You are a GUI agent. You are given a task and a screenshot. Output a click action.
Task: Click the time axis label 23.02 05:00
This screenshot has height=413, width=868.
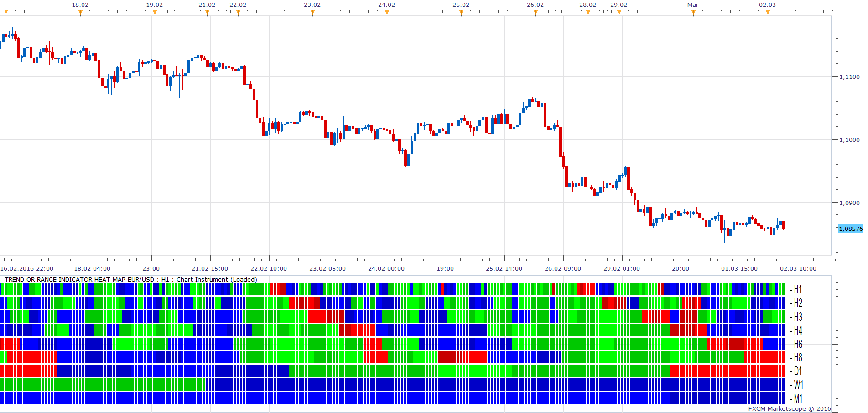tap(327, 268)
